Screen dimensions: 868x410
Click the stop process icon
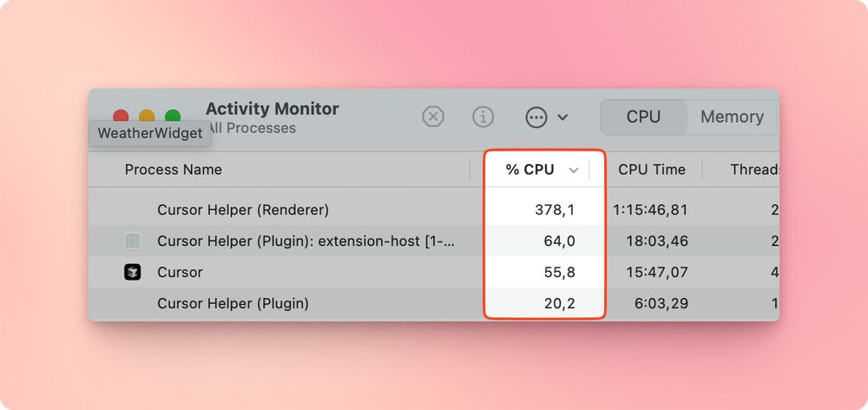pyautogui.click(x=433, y=117)
